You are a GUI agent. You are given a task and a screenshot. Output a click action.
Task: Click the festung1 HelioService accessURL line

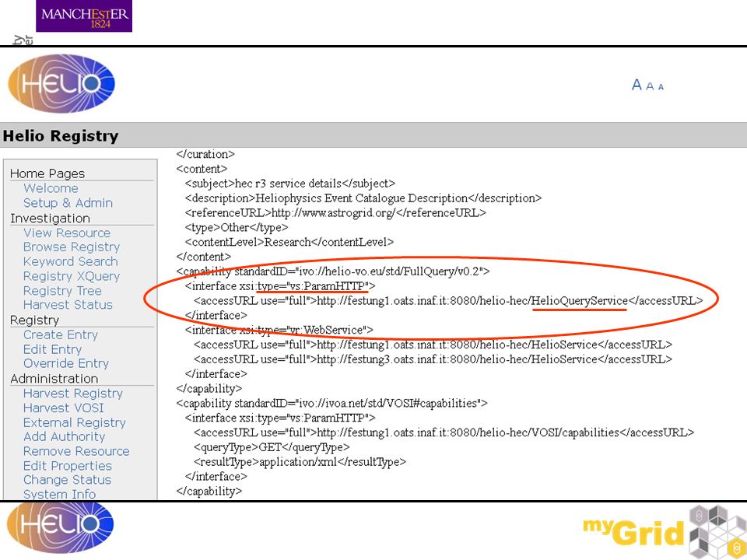point(433,345)
